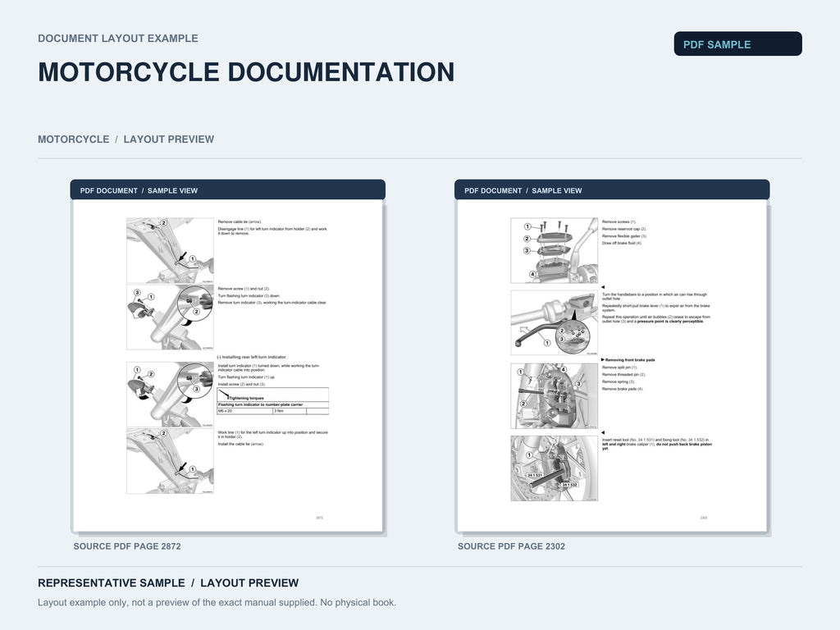Image resolution: width=840 pixels, height=630 pixels.
Task: Select the MOTORCYCLE breadcrumb item
Action: [x=73, y=139]
